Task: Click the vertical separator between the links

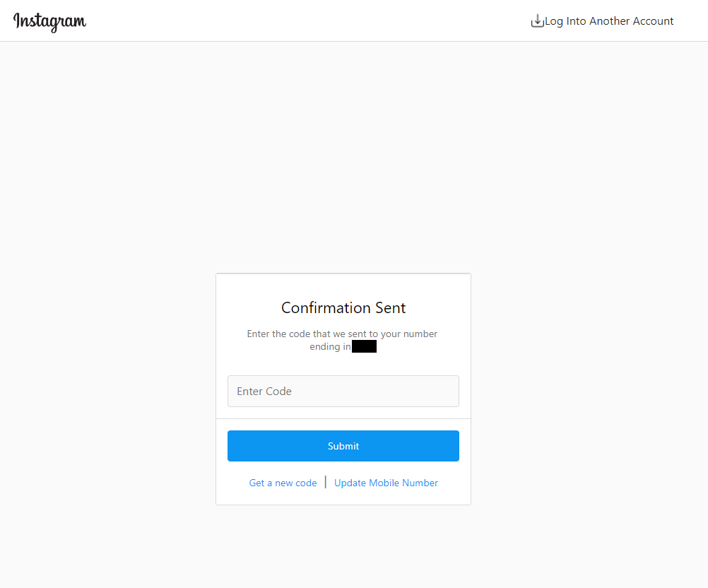Action: (326, 482)
